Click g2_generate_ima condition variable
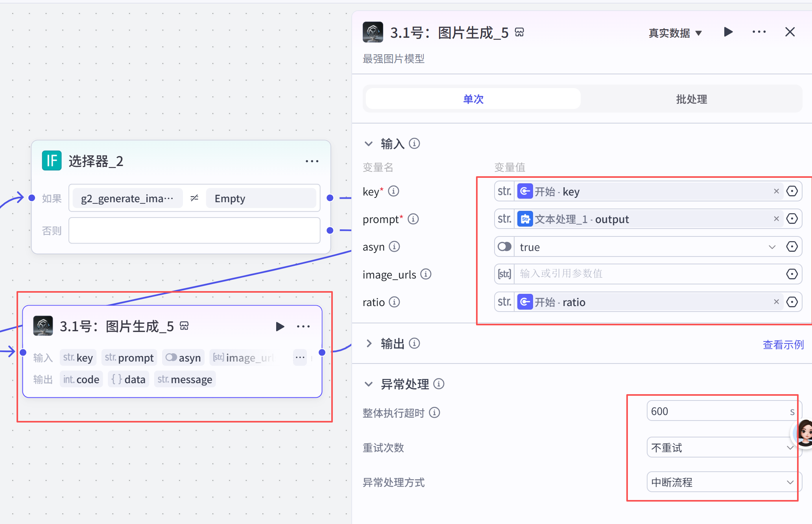 pyautogui.click(x=127, y=198)
